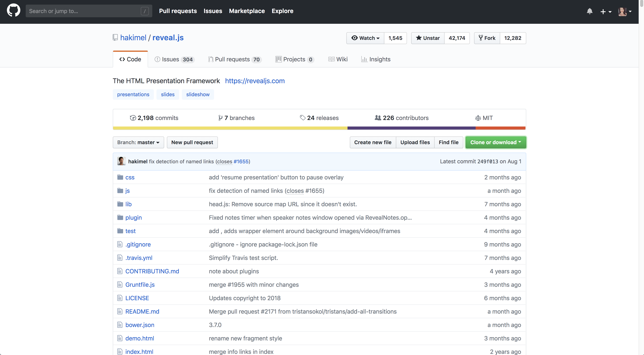Open Issues in top navigation
The height and width of the screenshot is (355, 644).
[213, 11]
